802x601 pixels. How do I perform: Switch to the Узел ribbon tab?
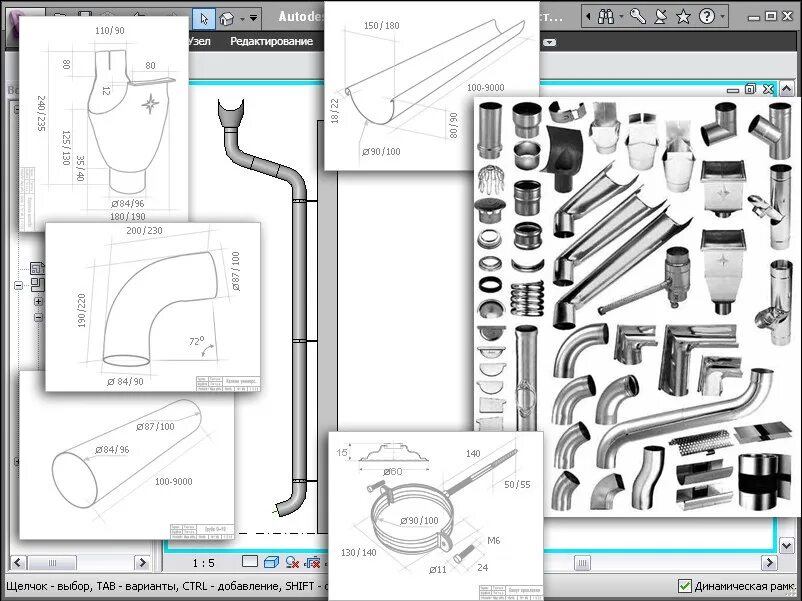coord(200,41)
